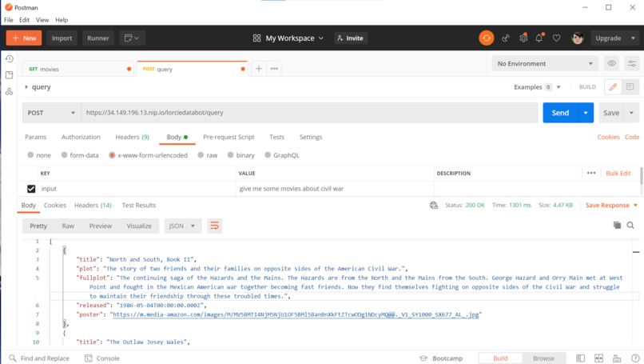Image resolution: width=644 pixels, height=364 pixels.
Task: Open the Bulk Edit link
Action: 618,173
